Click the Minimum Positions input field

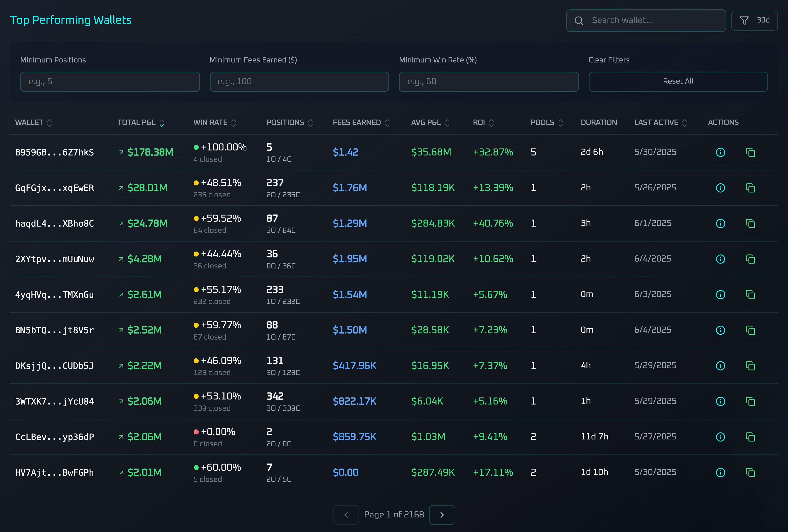point(110,82)
